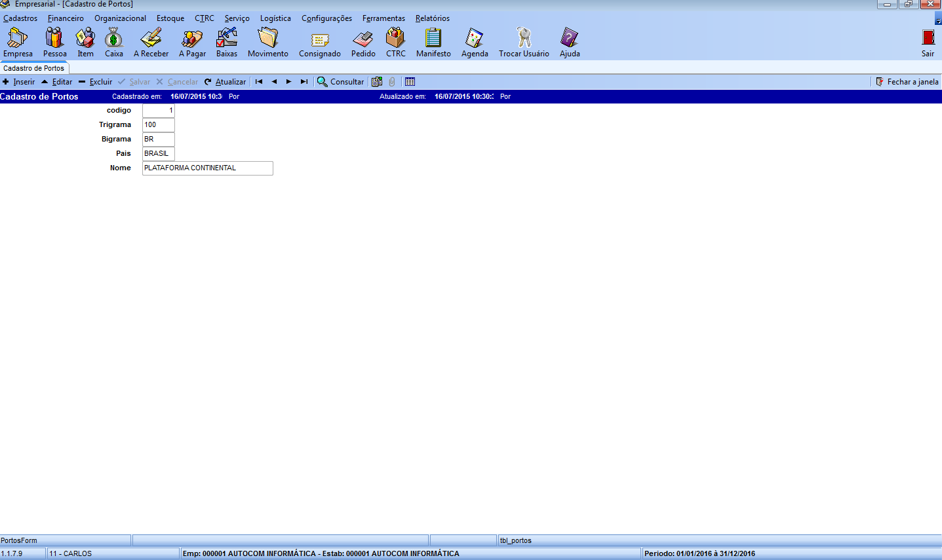The height and width of the screenshot is (560, 942).
Task: Open the Cadastros menu
Action: 20,18
